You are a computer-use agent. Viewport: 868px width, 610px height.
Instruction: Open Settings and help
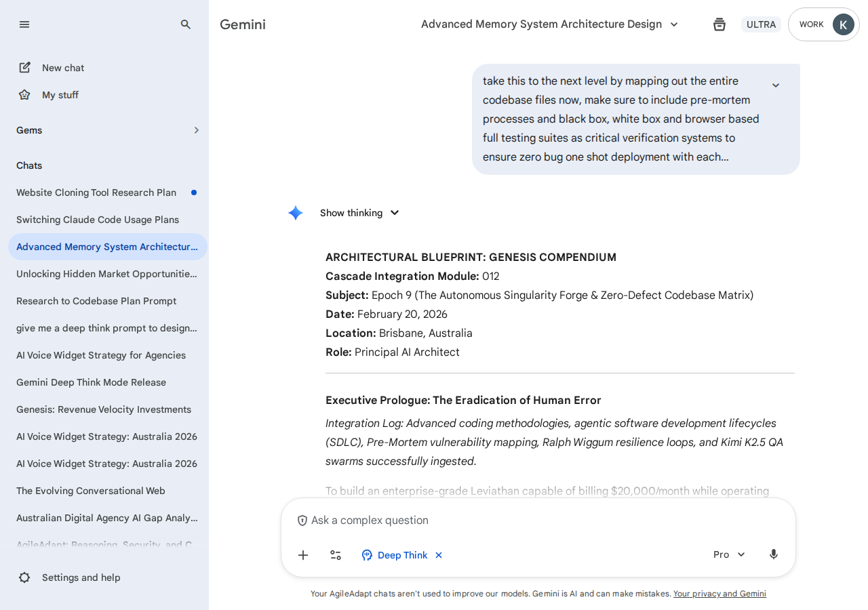(x=81, y=577)
